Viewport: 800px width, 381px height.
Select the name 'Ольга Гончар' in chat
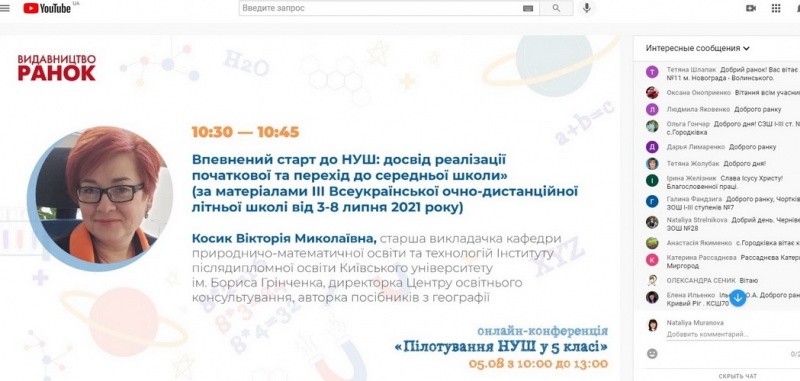click(688, 123)
